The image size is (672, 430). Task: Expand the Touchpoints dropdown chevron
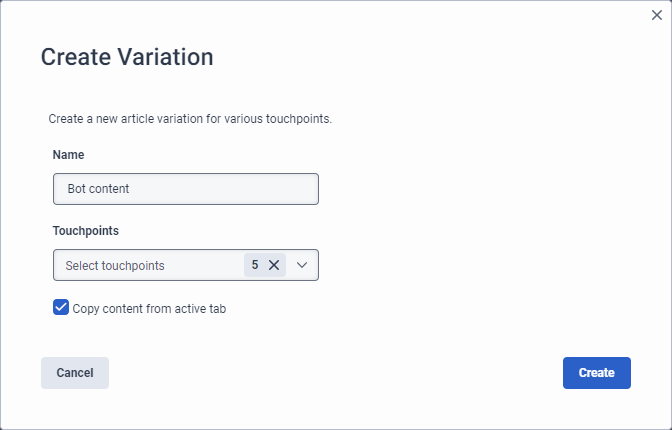(303, 265)
